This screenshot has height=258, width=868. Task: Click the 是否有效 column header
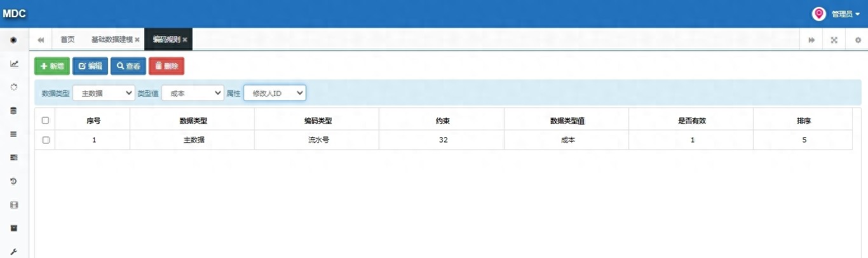(692, 120)
